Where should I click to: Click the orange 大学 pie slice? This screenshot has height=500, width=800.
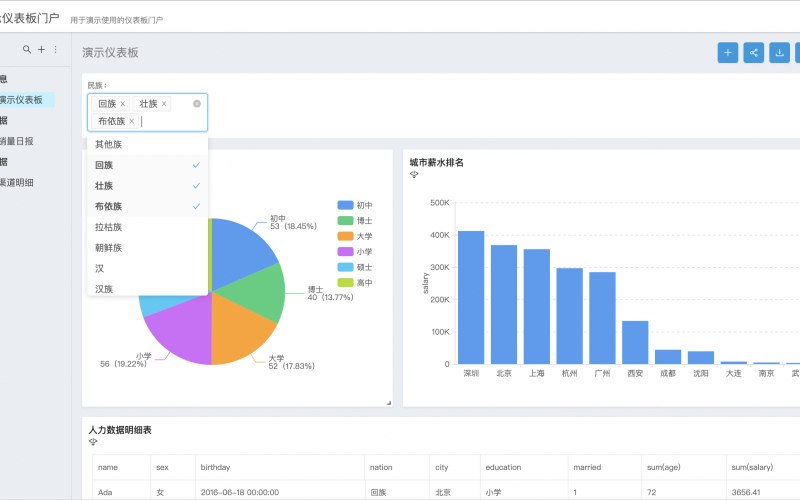236,329
